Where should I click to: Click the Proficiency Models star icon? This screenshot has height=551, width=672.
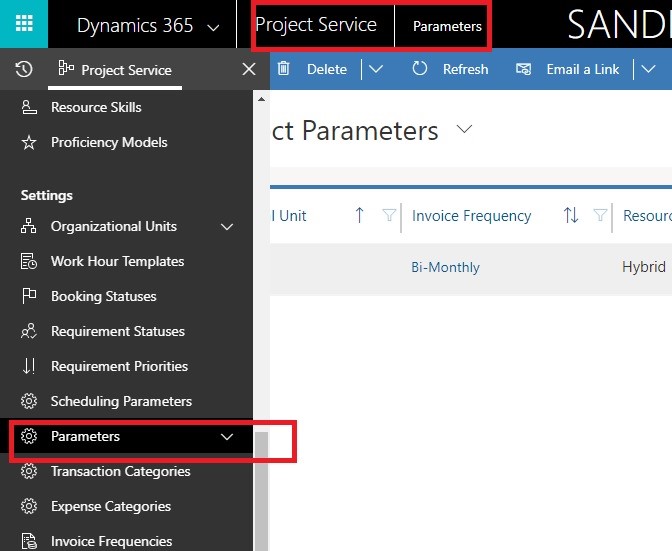click(x=29, y=143)
